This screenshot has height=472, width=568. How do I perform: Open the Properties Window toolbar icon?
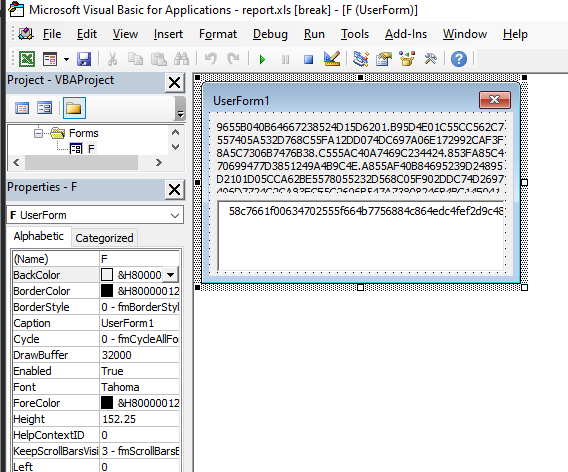(x=384, y=59)
